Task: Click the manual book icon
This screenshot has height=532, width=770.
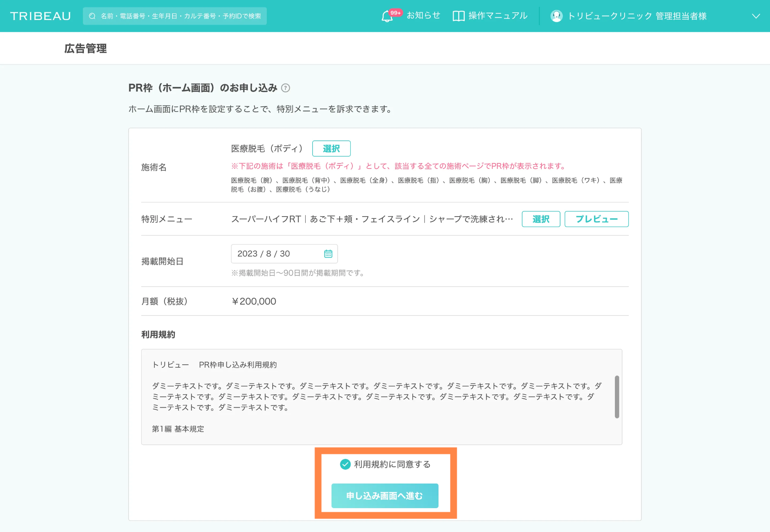Action: coord(458,16)
